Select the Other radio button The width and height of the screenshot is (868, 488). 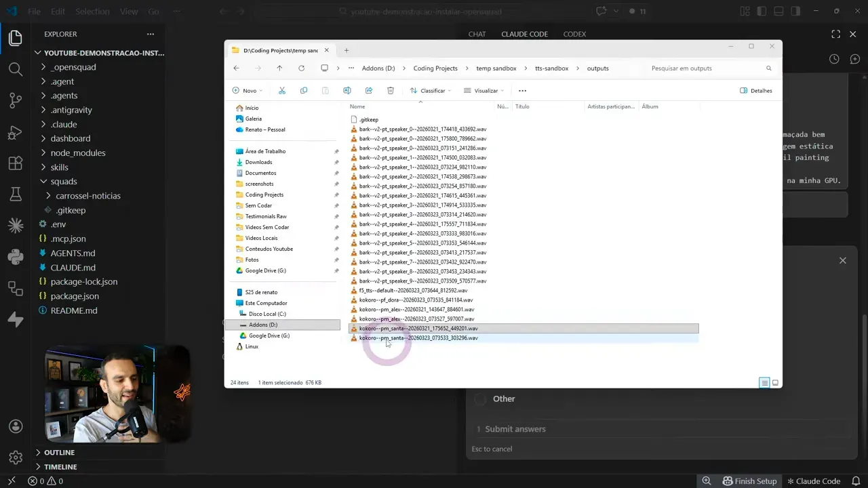(x=479, y=399)
